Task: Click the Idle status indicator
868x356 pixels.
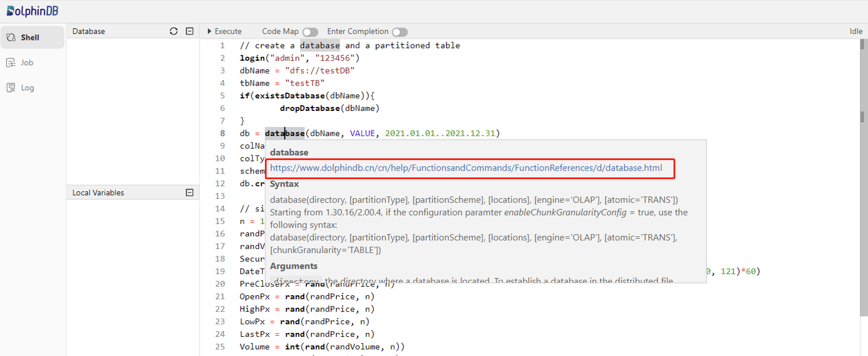Action: pos(855,31)
